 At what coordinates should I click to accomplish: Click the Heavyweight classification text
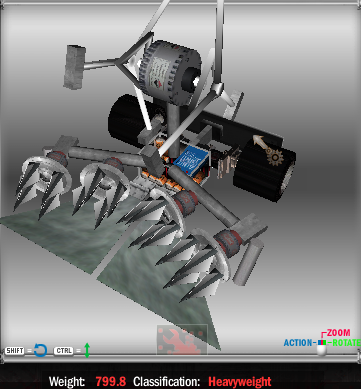(x=240, y=381)
